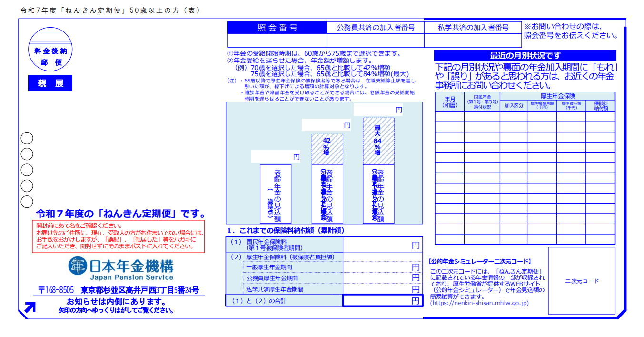Screen dimensions: 644x337
Task: Click the 保険料納付額 column header
Action: pyautogui.click(x=600, y=105)
